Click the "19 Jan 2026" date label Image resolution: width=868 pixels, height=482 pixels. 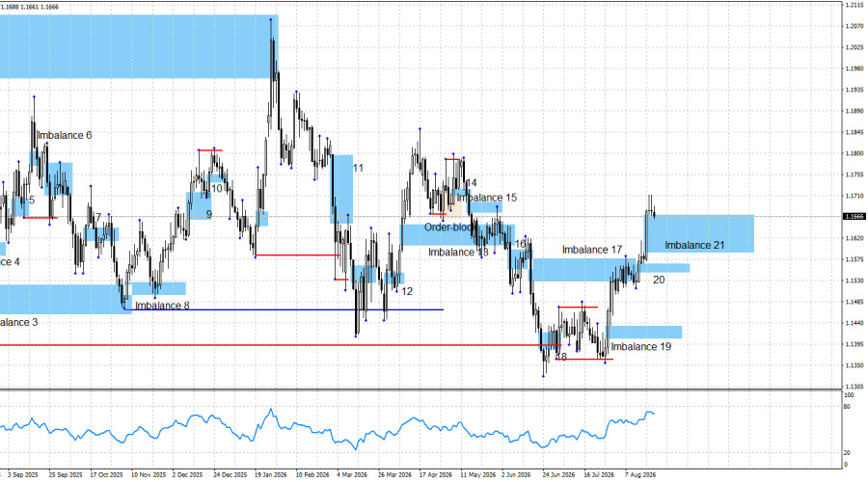(x=271, y=475)
